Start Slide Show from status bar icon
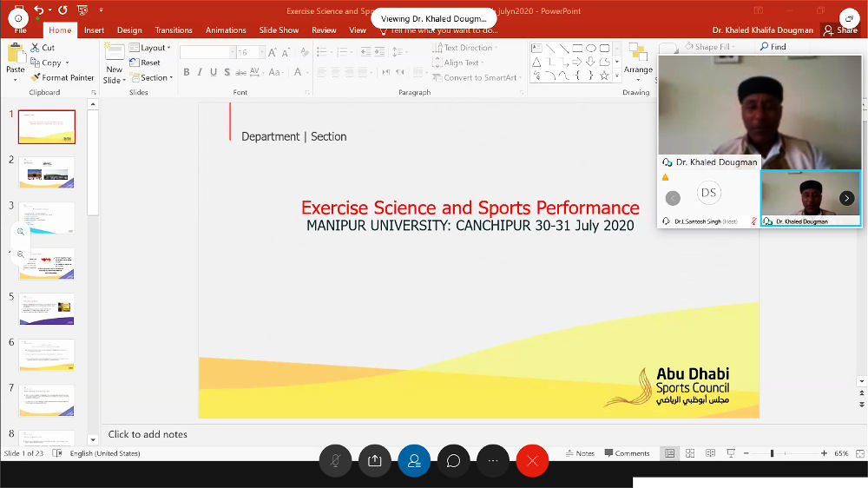The height and width of the screenshot is (488, 868). tap(731, 453)
